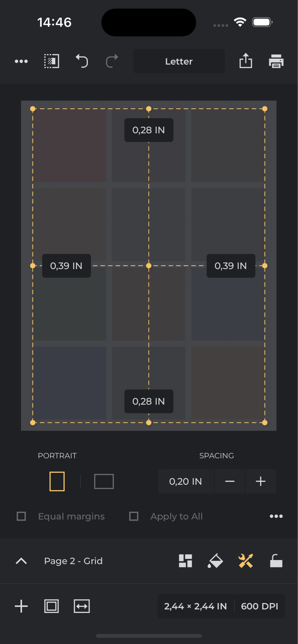Add a new item with plus icon
Image resolution: width=298 pixels, height=644 pixels.
[21, 606]
